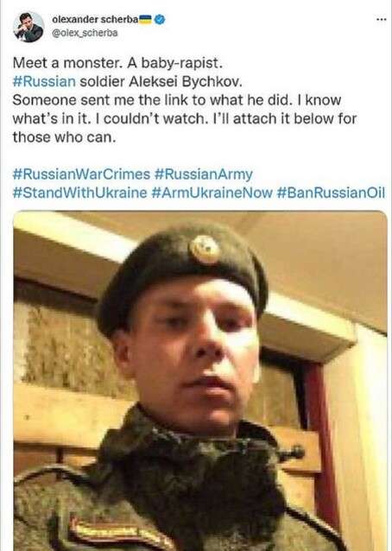Open olexander scherba's display name link
The image size is (392, 551).
click(x=94, y=19)
